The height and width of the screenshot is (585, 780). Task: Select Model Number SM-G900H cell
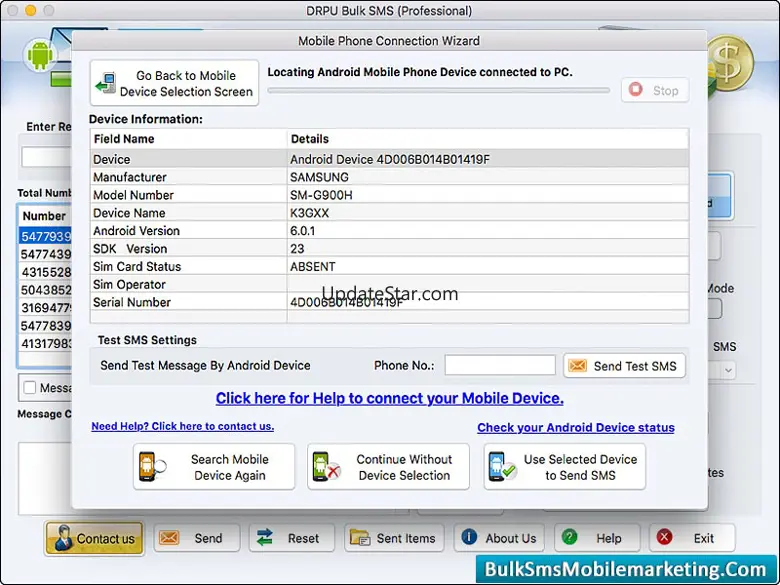[488, 195]
